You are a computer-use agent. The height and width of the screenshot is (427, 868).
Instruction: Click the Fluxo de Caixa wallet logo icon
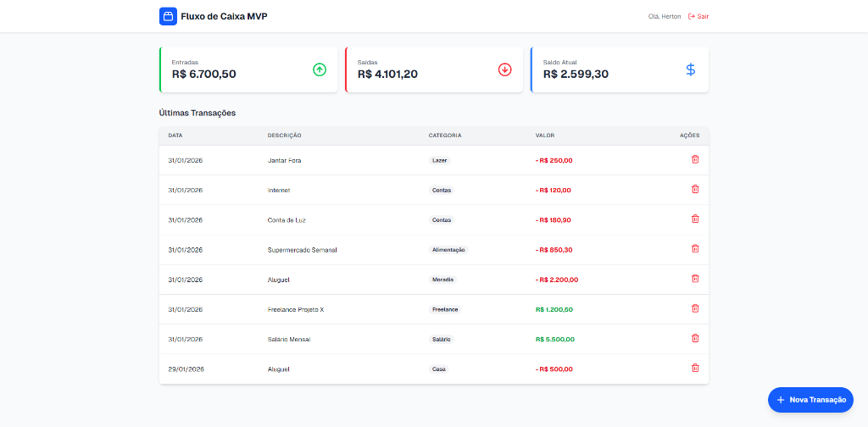pos(168,16)
